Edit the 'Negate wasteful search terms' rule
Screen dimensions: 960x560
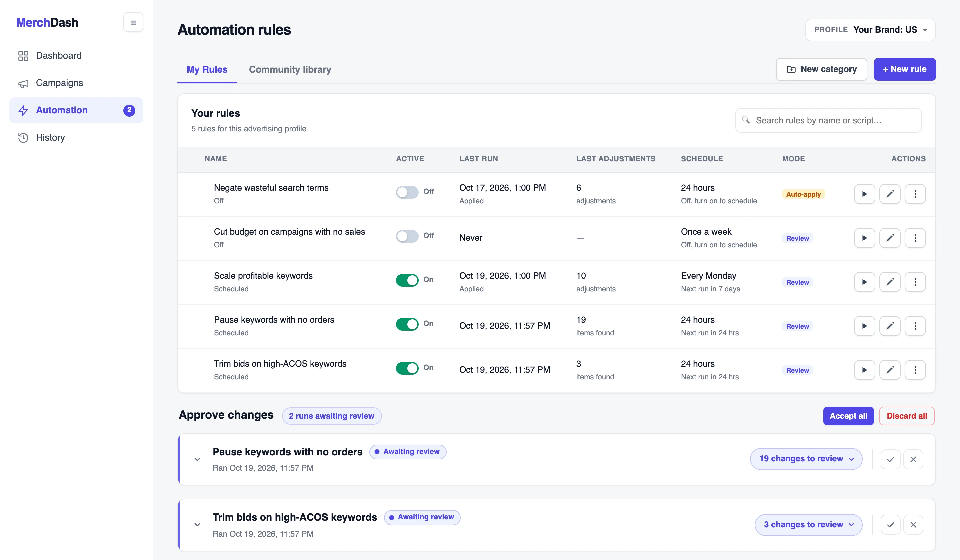[x=890, y=194]
